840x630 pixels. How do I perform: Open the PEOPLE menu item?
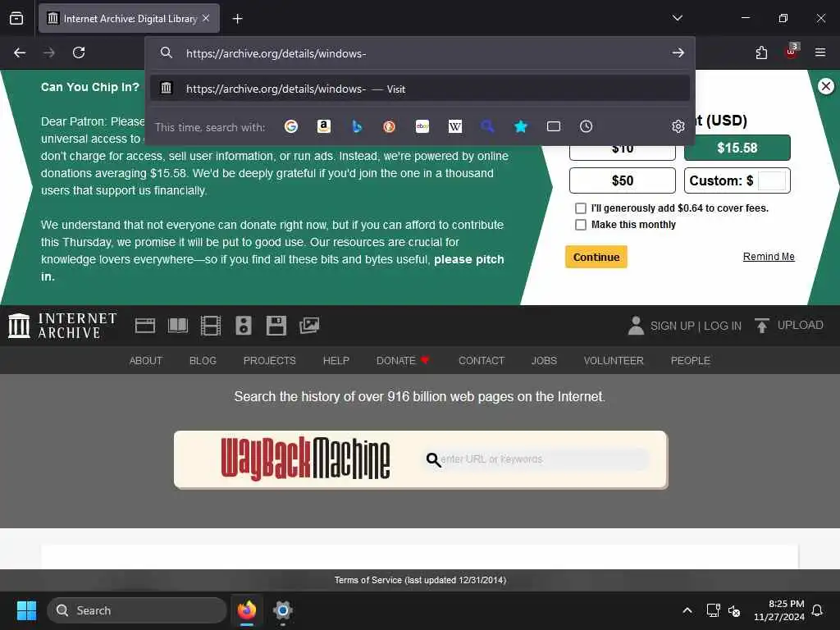point(690,361)
